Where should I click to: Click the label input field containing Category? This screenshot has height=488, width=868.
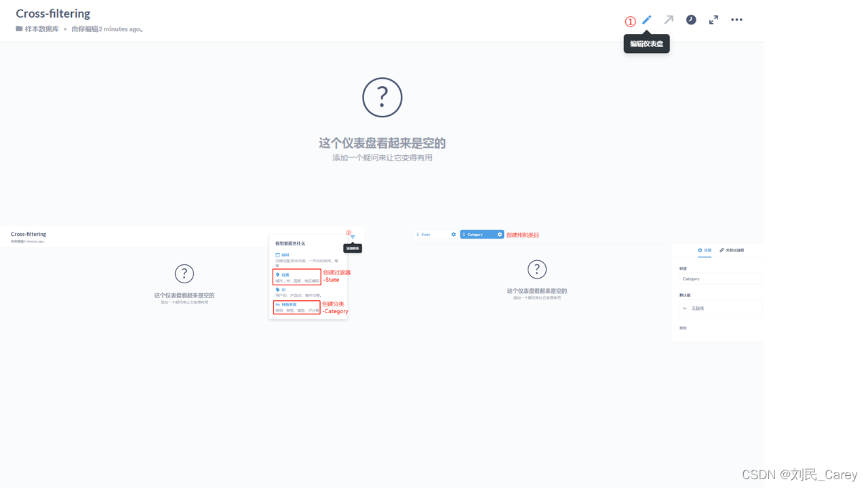click(x=720, y=279)
